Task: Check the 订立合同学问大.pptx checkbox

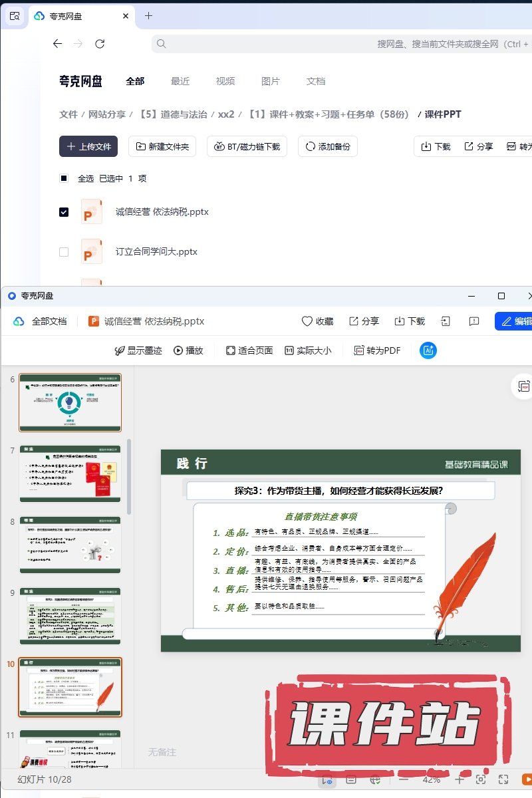Action: pos(64,252)
